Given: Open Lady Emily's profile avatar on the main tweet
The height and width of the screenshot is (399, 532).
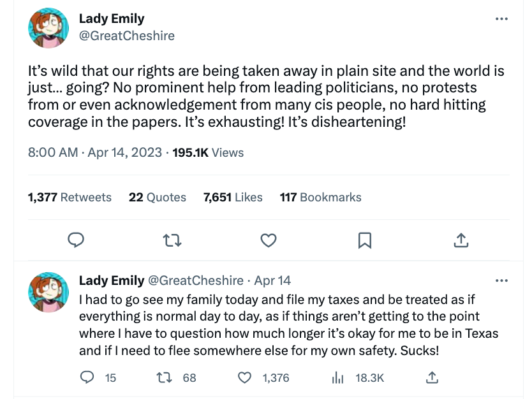Looking at the screenshot, I should pyautogui.click(x=48, y=28).
